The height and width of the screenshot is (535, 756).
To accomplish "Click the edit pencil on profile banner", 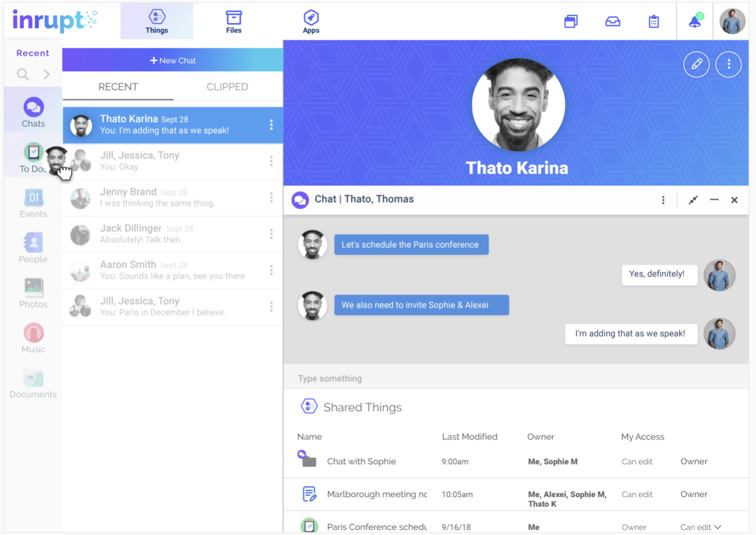I will (x=697, y=64).
